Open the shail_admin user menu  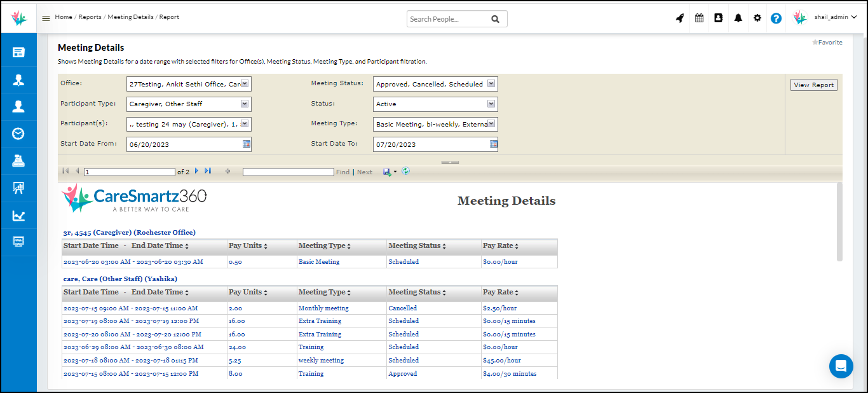coord(835,18)
